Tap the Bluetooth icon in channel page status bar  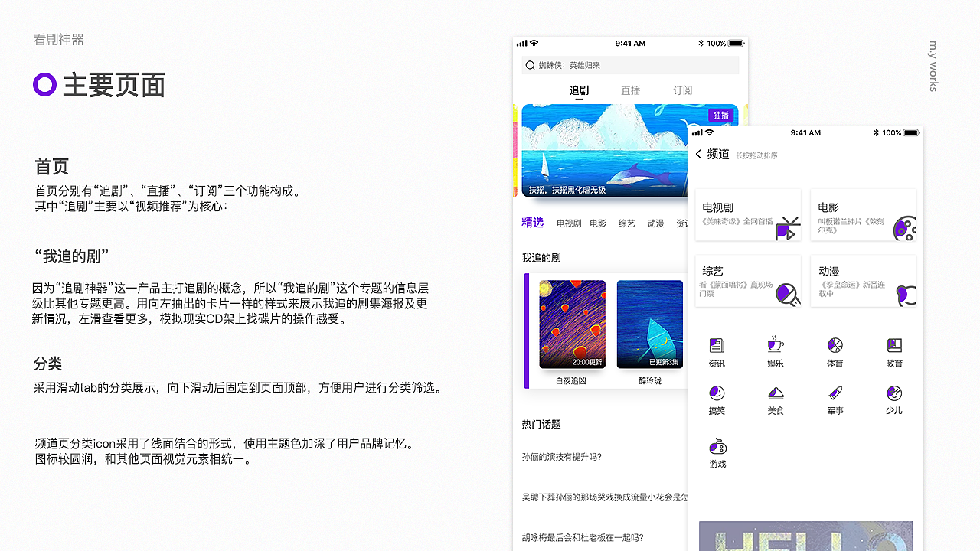pyautogui.click(x=876, y=132)
